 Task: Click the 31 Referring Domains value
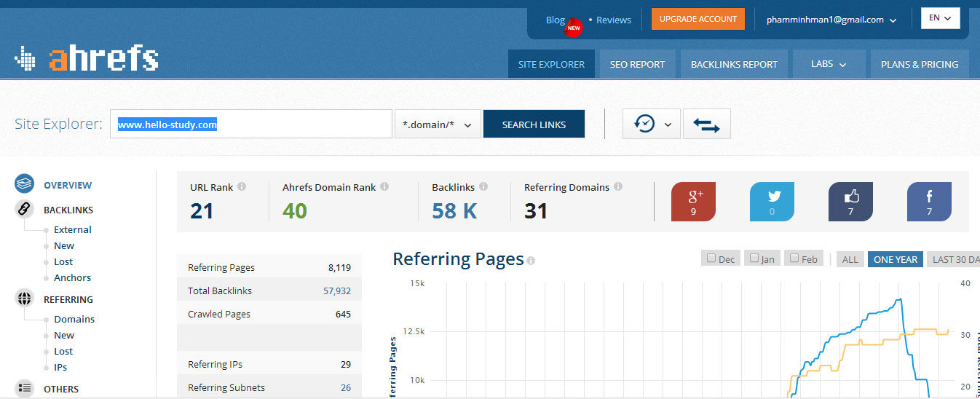(536, 210)
